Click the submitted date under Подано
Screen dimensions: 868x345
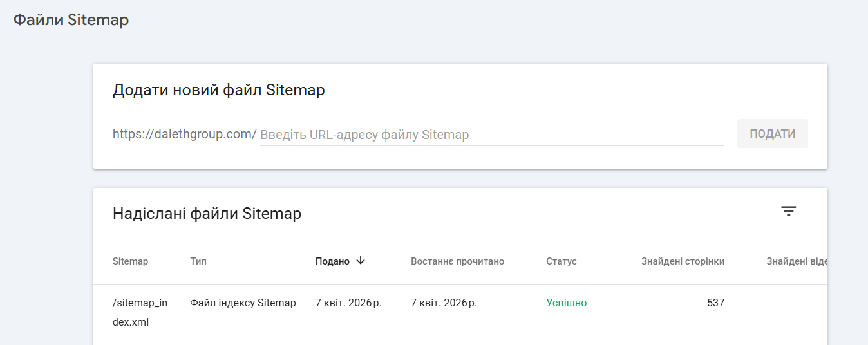coord(348,303)
